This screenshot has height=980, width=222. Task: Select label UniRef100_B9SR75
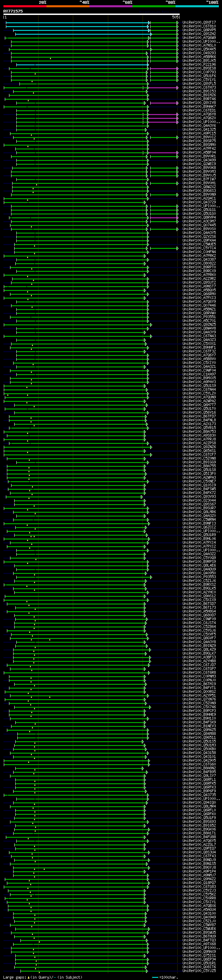pos(199,141)
